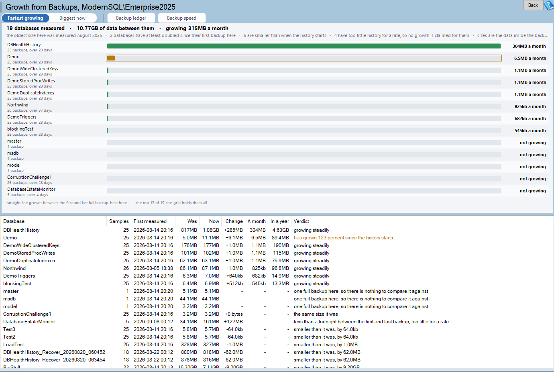
Task: Select the DBHealthHistory grid row
Action: click(x=277, y=230)
